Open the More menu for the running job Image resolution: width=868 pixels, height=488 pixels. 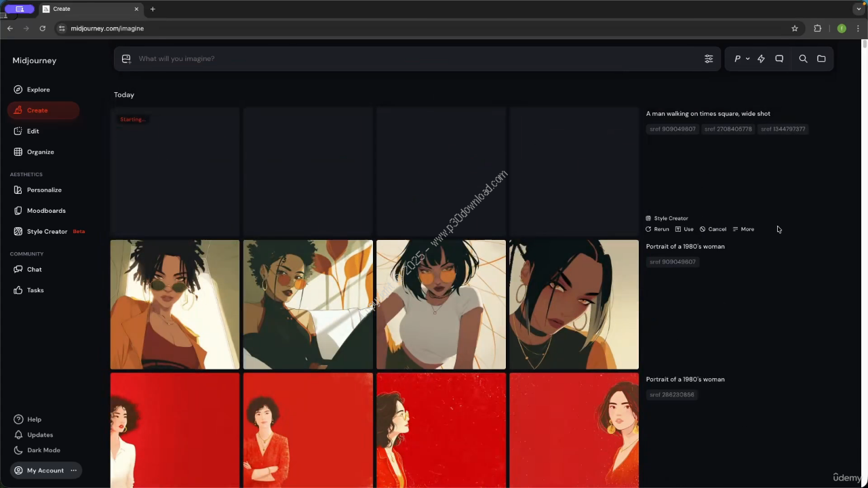(744, 229)
